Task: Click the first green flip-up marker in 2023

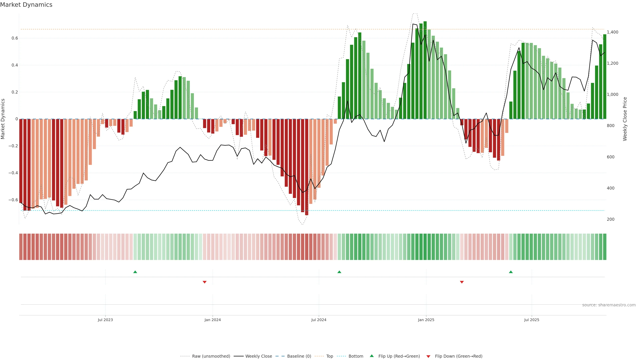Action: [x=135, y=272]
